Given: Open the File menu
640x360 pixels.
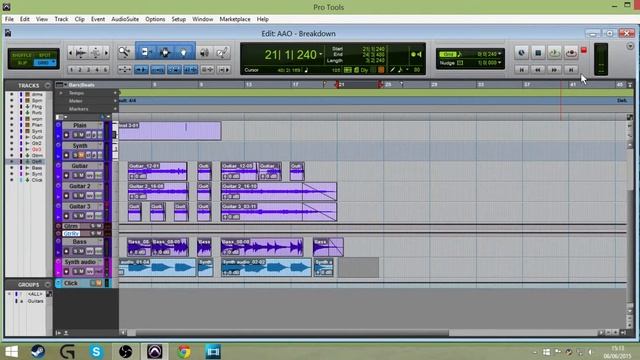Looking at the screenshot, I should 9,19.
